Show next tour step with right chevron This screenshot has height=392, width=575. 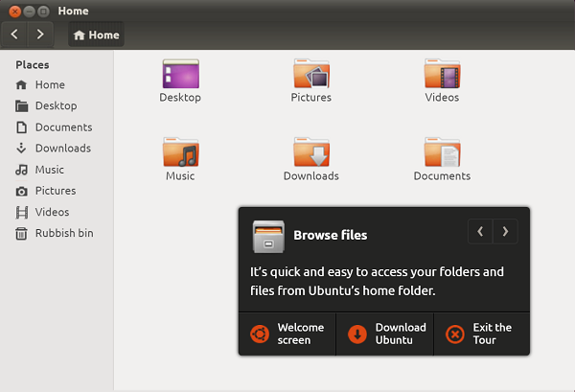[505, 231]
